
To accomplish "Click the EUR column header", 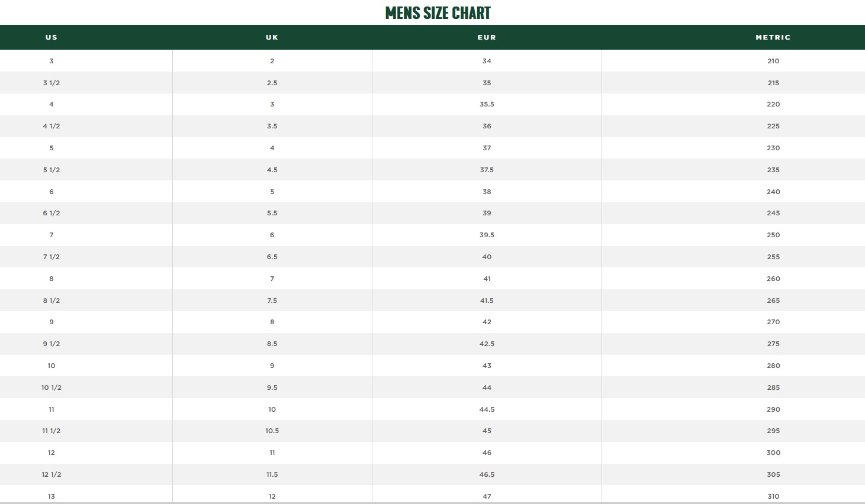I will pos(487,37).
